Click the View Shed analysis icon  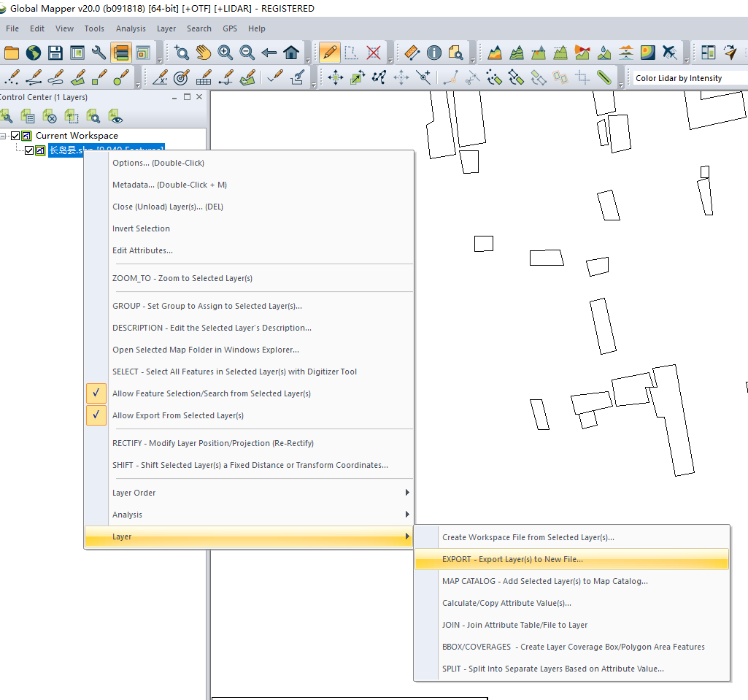coord(582,53)
